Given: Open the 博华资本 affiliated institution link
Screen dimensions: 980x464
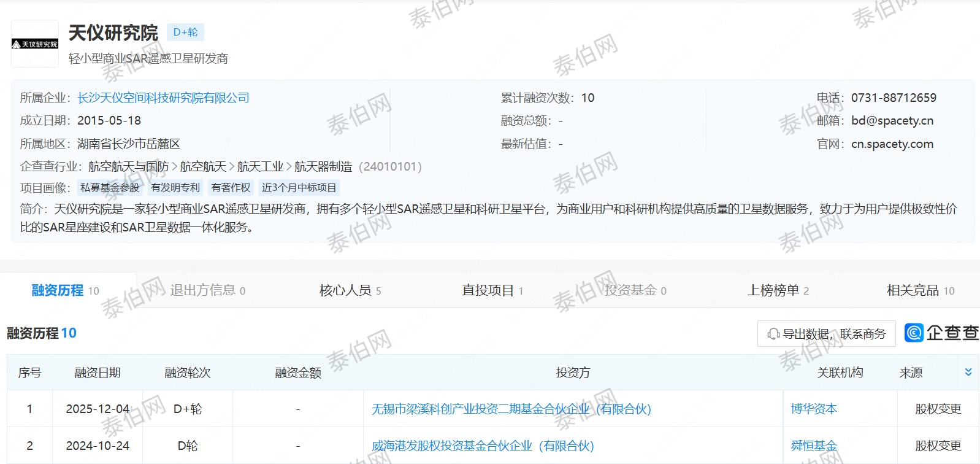Looking at the screenshot, I should pyautogui.click(x=813, y=409).
